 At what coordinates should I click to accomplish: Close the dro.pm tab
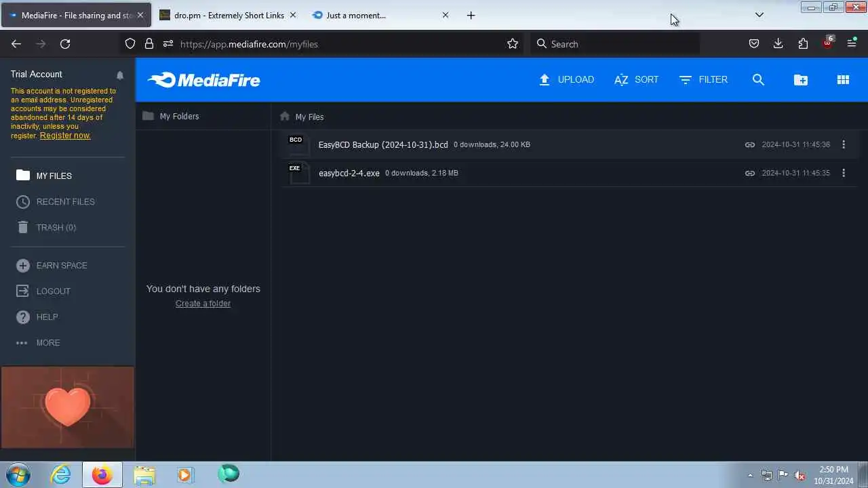tap(293, 15)
